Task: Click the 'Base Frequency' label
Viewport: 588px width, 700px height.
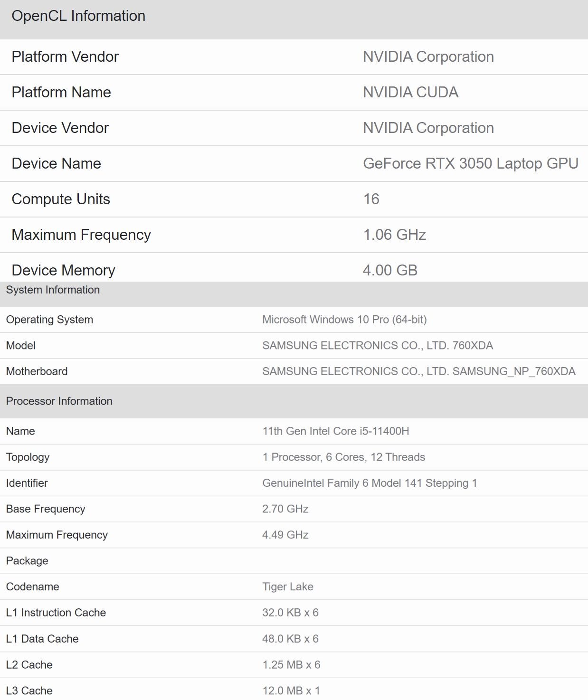Action: click(x=46, y=509)
